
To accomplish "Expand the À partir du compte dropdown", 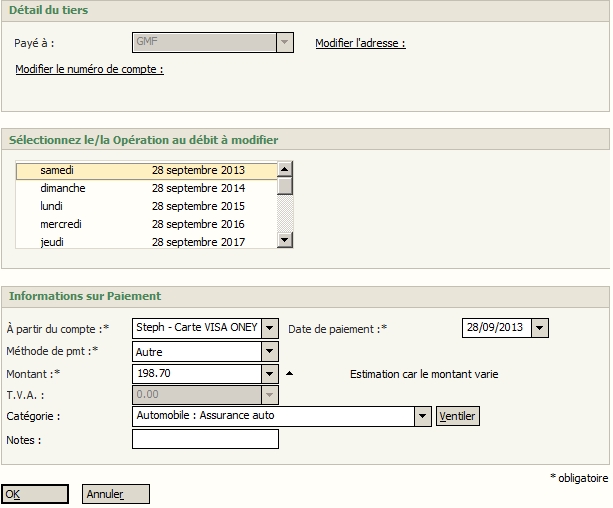I will [269, 328].
